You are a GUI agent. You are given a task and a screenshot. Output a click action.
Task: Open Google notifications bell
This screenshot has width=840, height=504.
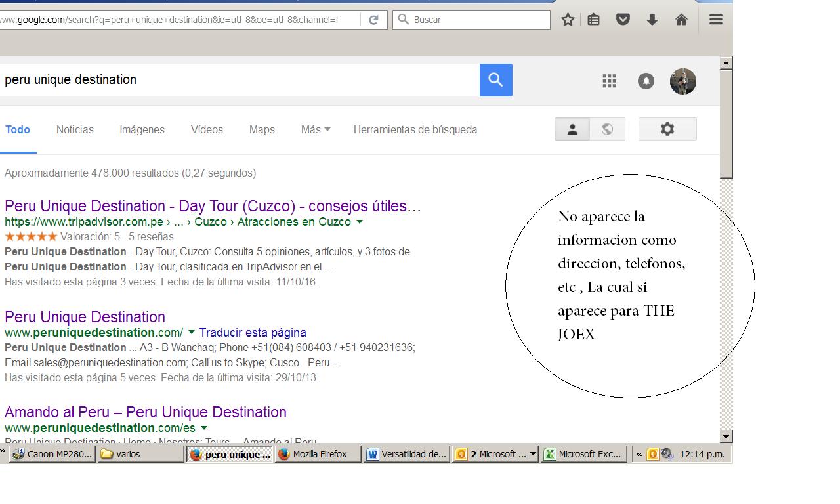[646, 81]
